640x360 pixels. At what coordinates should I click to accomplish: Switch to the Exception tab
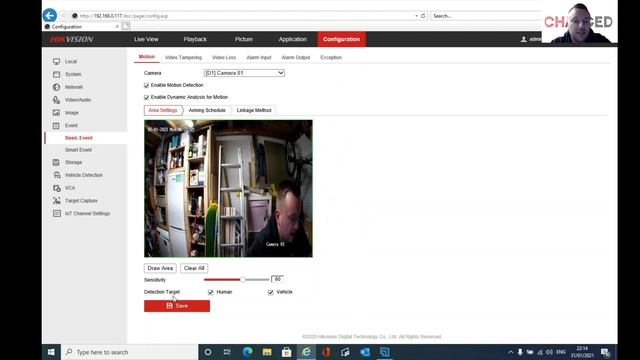pyautogui.click(x=331, y=58)
